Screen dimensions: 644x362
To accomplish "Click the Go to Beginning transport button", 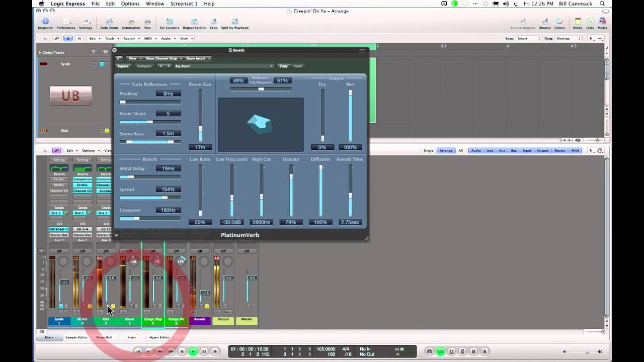I will (138, 351).
